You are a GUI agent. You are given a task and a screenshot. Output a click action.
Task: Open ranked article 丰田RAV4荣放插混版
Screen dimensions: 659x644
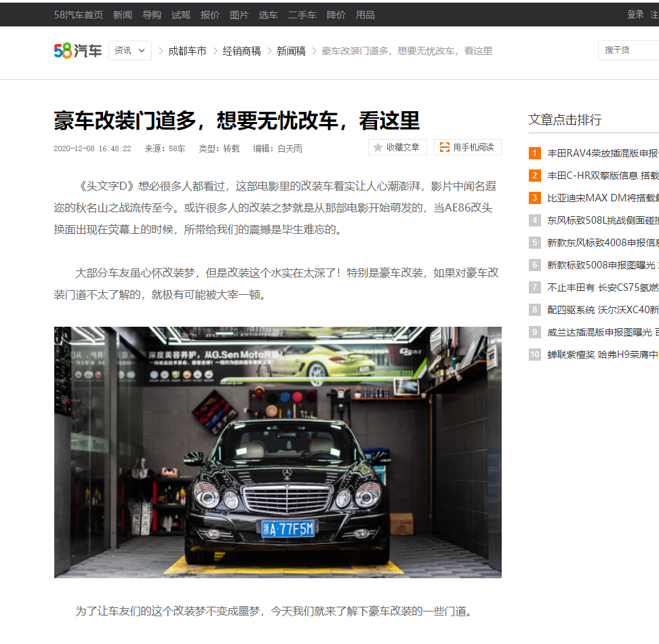[603, 153]
